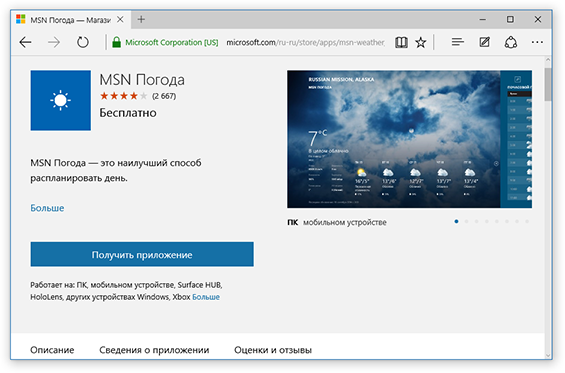Viewport: 565px width, 373px height.
Task: Click the scrollbar up arrow
Action: (x=548, y=60)
